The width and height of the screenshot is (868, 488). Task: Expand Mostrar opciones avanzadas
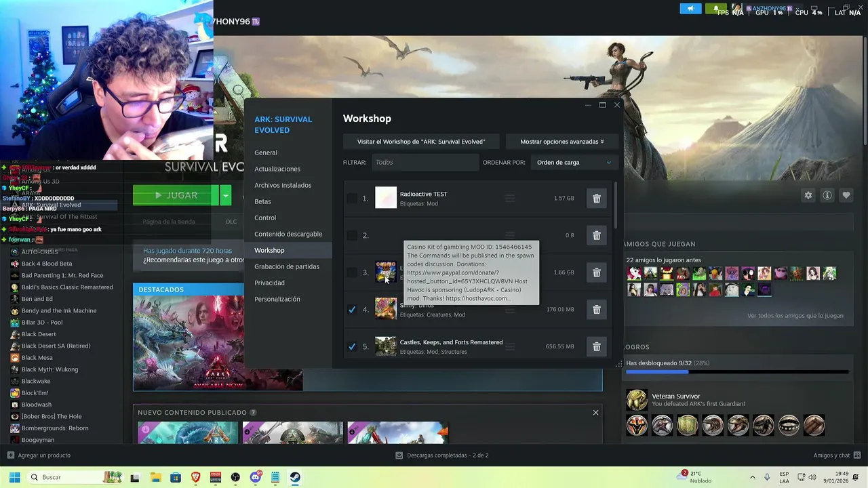coord(561,142)
